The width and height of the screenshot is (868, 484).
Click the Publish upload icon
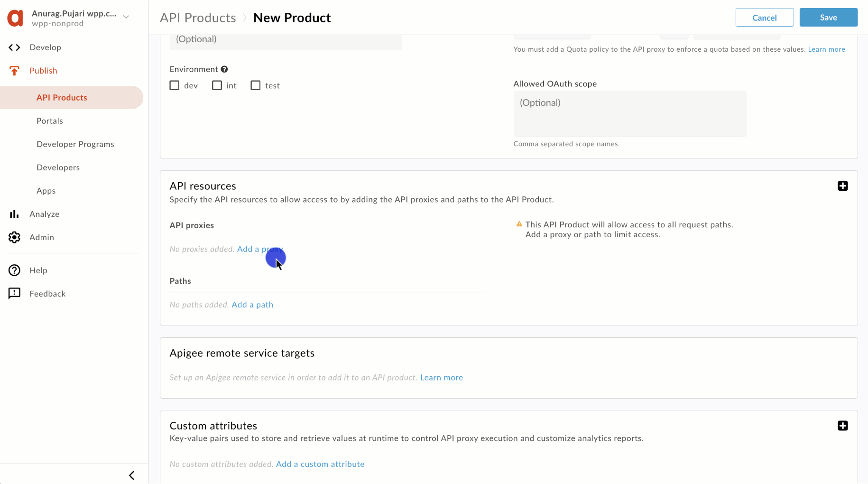click(14, 71)
